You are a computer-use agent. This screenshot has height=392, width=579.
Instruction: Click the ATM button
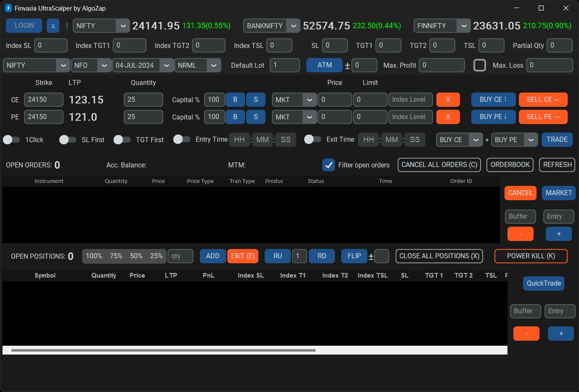tap(324, 65)
